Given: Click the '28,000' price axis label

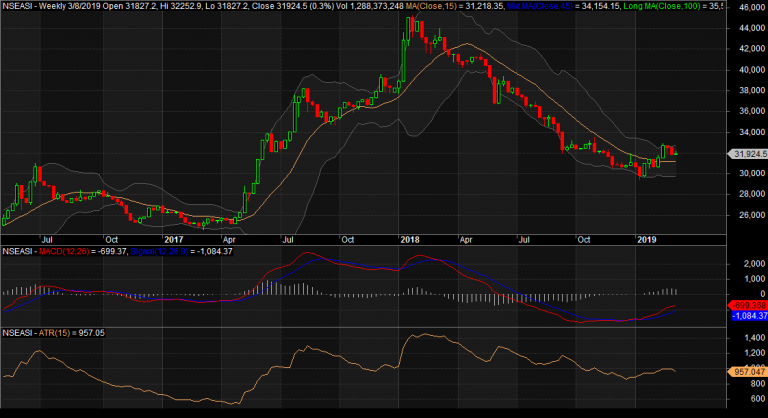Looking at the screenshot, I should (752, 195).
